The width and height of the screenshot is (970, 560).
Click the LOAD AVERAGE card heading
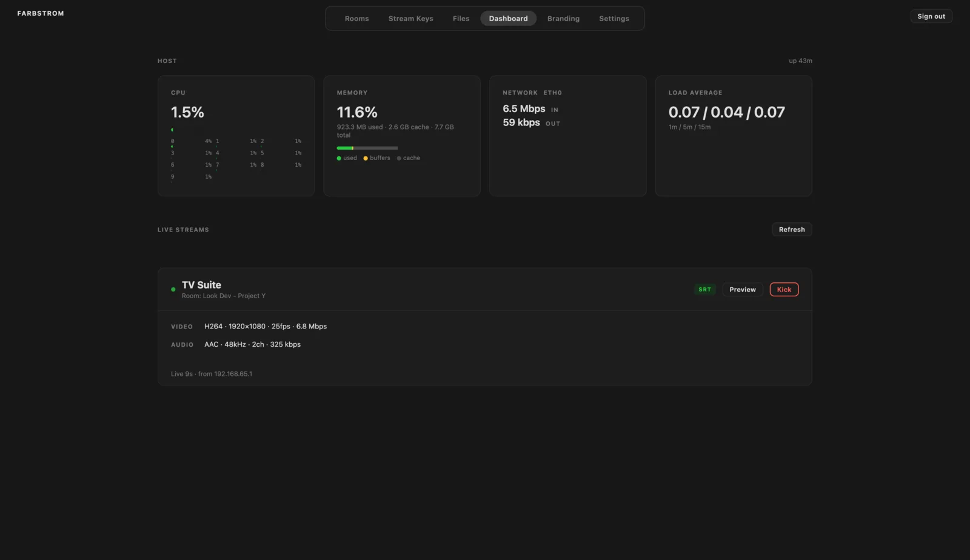pos(695,93)
